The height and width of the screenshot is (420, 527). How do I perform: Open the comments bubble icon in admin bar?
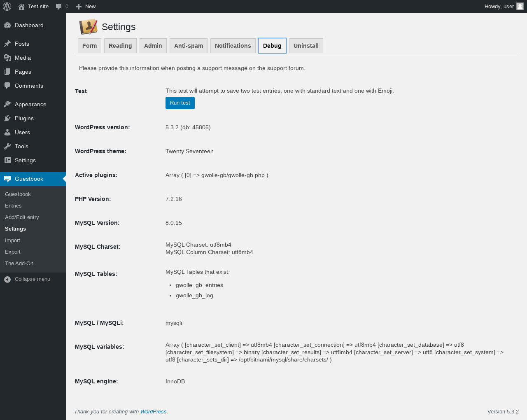coord(58,7)
